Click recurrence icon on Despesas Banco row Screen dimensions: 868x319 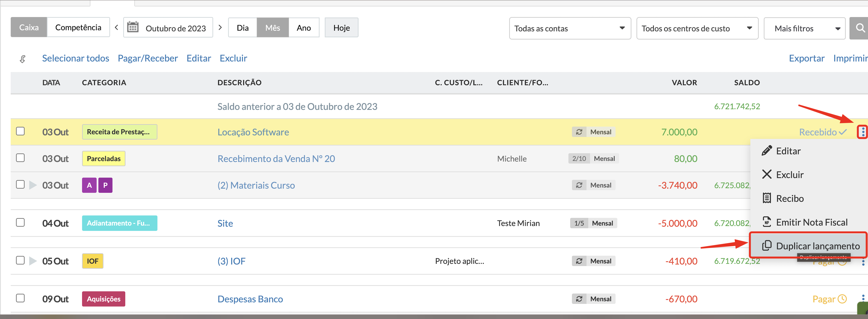tap(579, 299)
